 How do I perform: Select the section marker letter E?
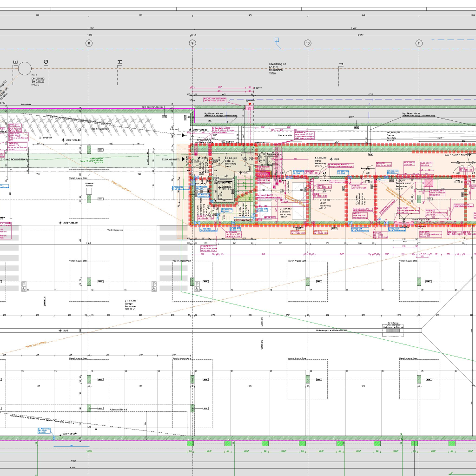pos(15,63)
